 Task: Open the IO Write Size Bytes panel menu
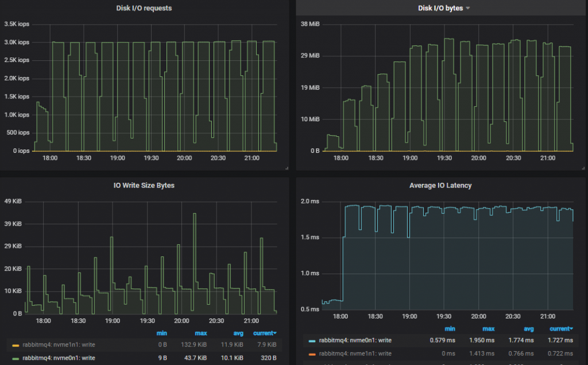(x=144, y=185)
